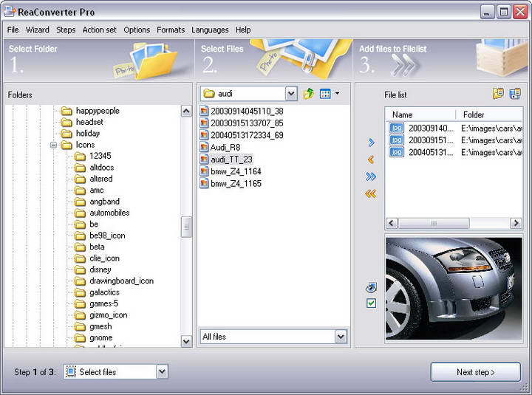The image size is (532, 395).
Task: Click the add selected file single arrow
Action: 371,142
